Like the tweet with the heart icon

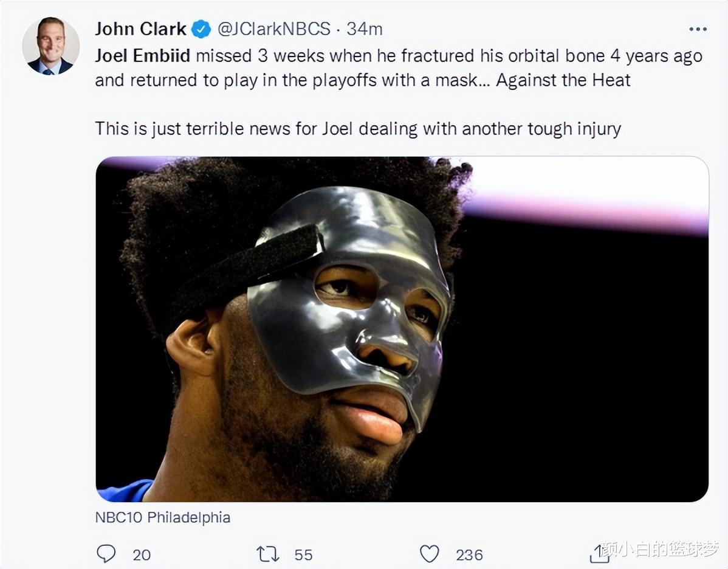pyautogui.click(x=430, y=554)
